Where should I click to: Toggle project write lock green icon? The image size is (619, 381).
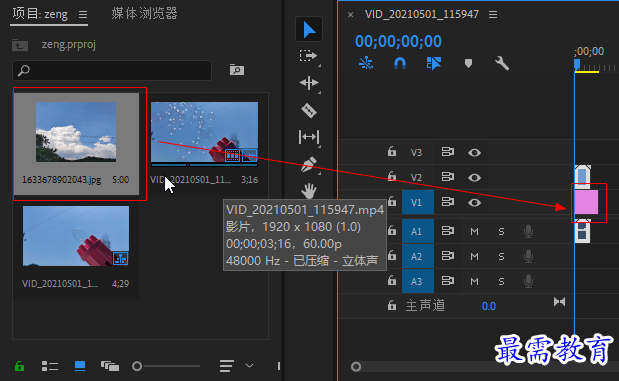(x=19, y=366)
